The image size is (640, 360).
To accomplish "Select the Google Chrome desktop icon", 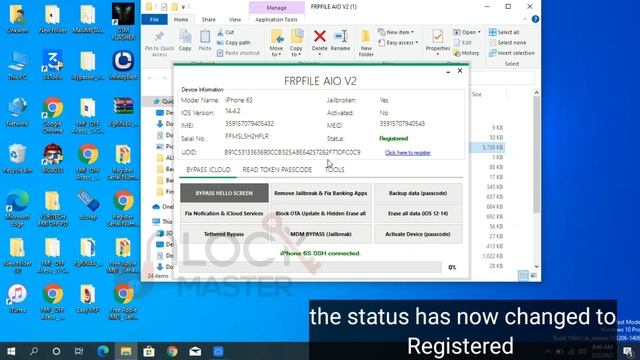I will 53,116.
